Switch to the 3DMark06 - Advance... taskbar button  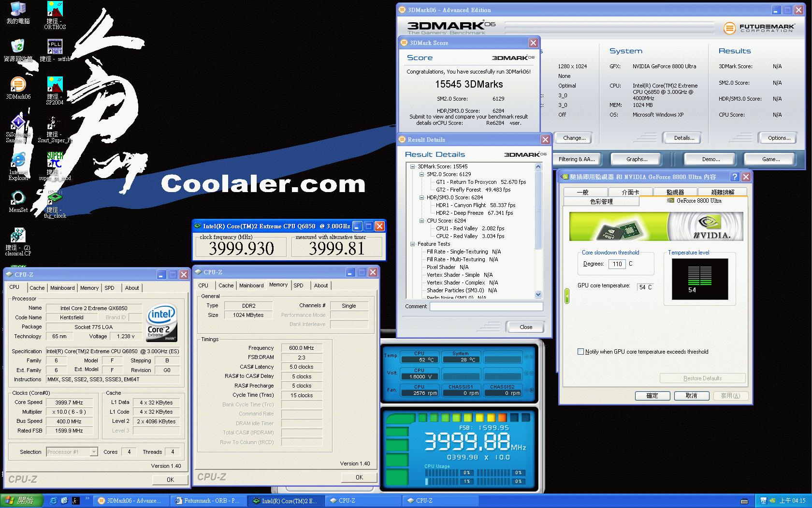pyautogui.click(x=131, y=501)
